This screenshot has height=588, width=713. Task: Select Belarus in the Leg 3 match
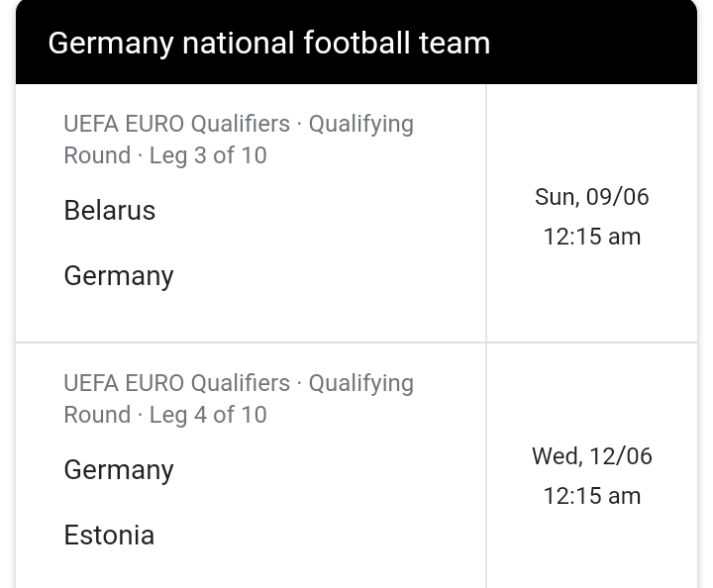click(x=110, y=211)
